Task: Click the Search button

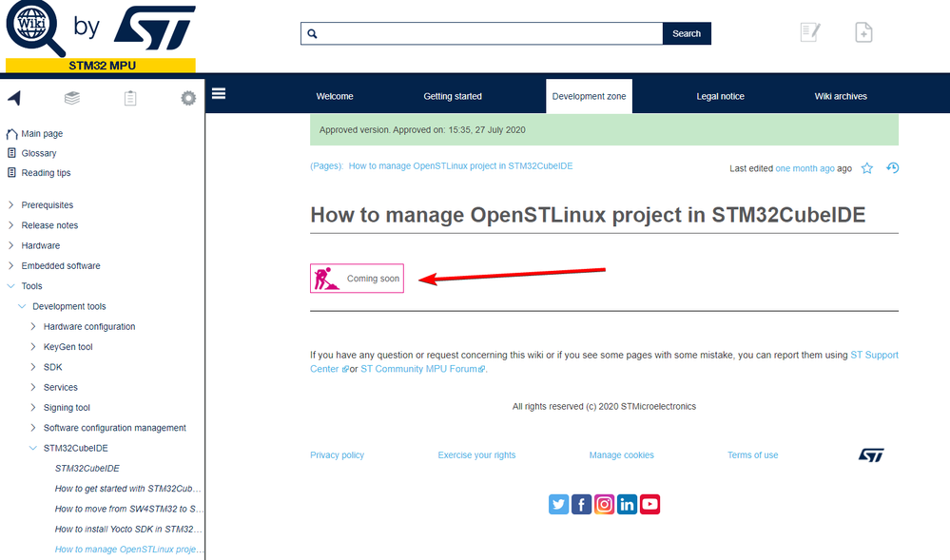Action: 687,34
